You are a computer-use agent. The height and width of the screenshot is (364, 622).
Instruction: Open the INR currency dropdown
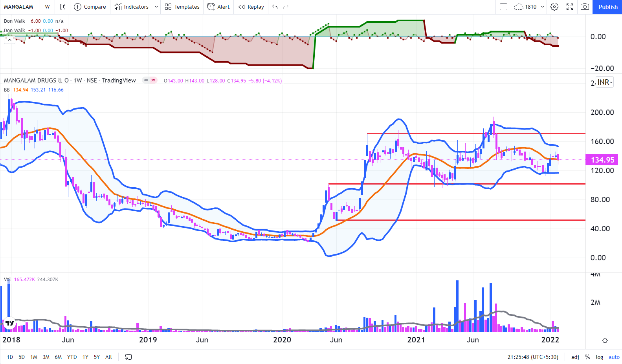tap(605, 82)
